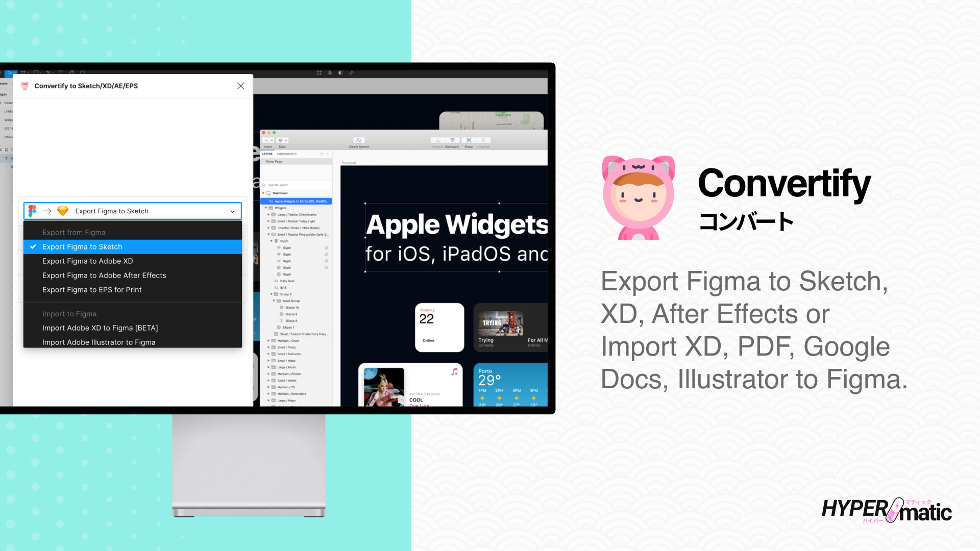Click the close button on Convertify dialog
This screenshot has height=551, width=980.
coord(241,86)
